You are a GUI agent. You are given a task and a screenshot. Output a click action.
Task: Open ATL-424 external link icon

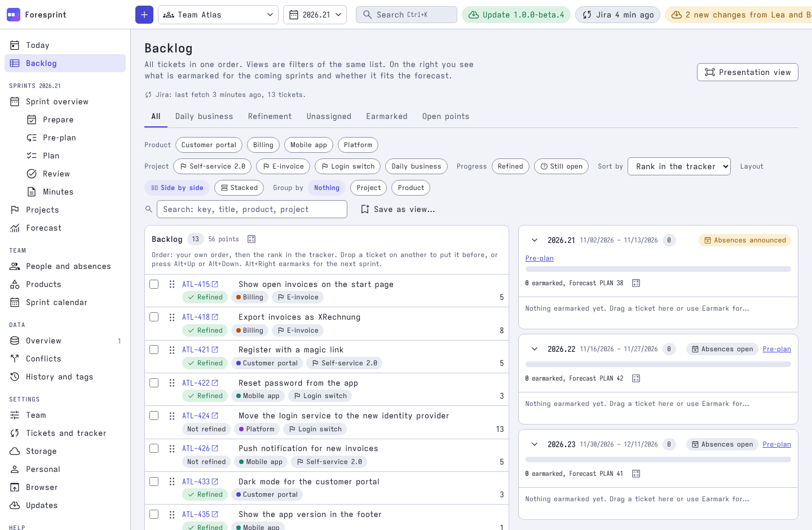click(x=215, y=416)
